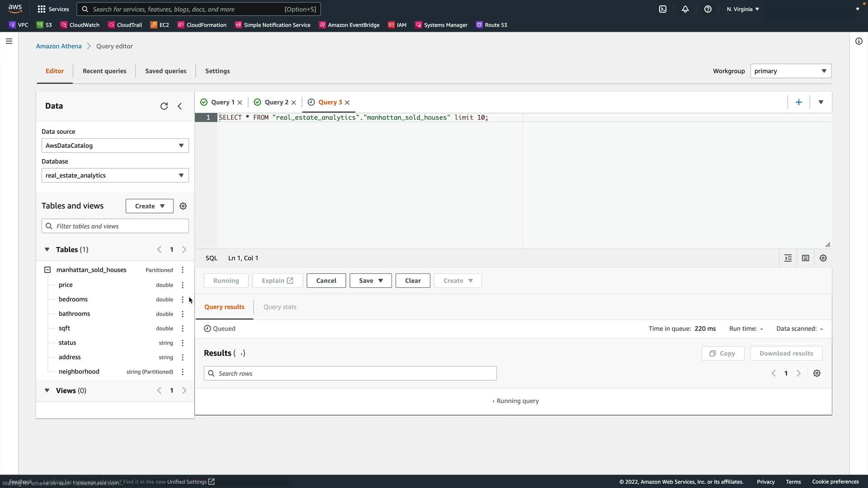Cancel the running query
This screenshot has height=488, width=868.
(x=326, y=281)
